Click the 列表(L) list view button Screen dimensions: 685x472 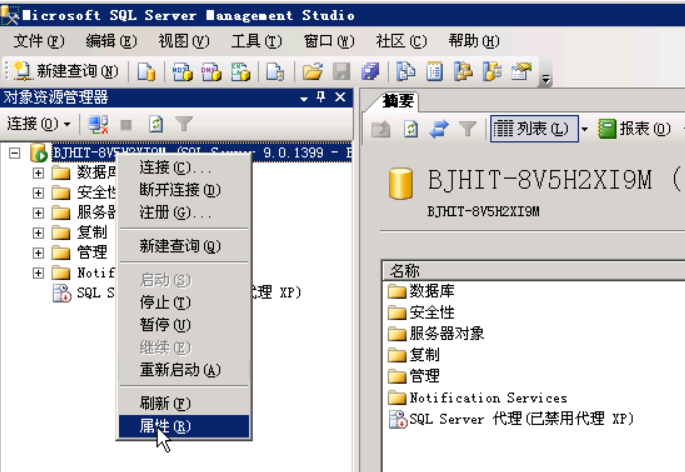[x=534, y=129]
